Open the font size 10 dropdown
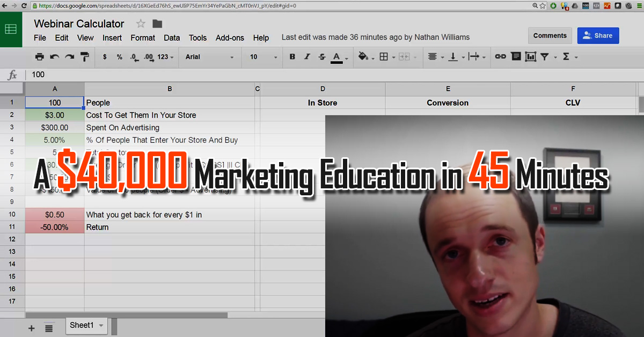The image size is (644, 337). 264,57
